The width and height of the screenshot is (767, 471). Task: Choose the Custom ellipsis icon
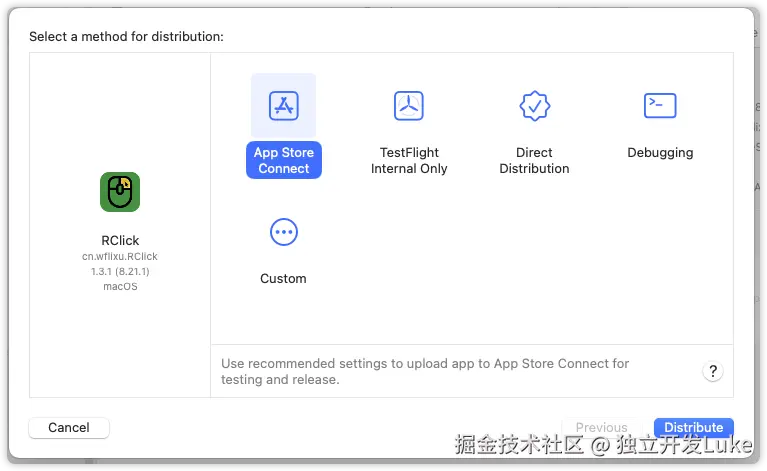(x=284, y=232)
